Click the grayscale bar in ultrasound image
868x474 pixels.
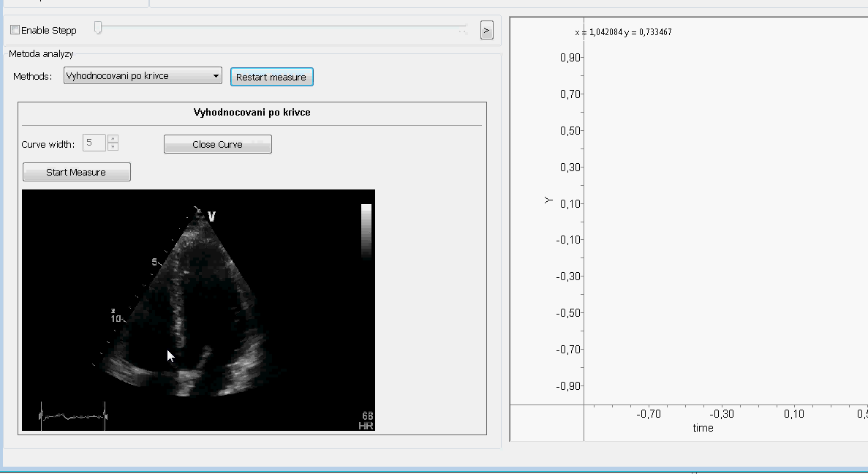[x=366, y=230]
